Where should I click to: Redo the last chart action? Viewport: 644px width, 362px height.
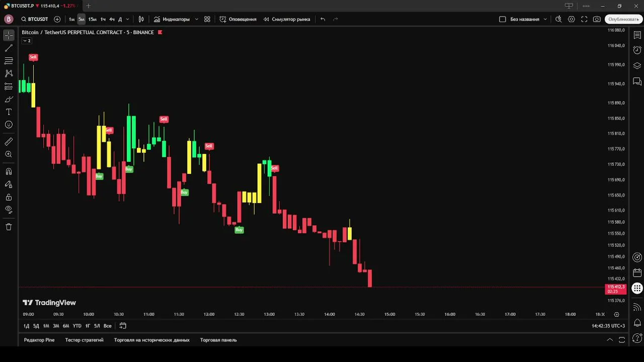[x=336, y=19]
